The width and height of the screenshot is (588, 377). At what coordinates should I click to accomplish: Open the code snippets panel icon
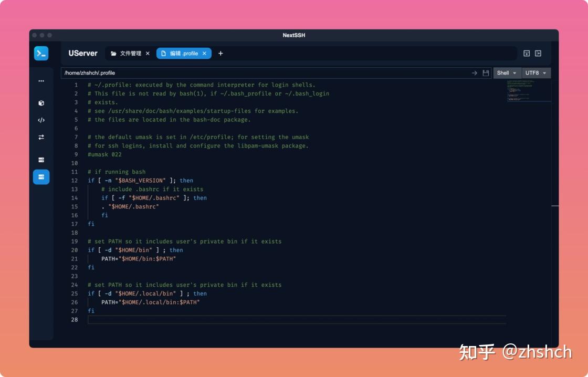pos(41,120)
